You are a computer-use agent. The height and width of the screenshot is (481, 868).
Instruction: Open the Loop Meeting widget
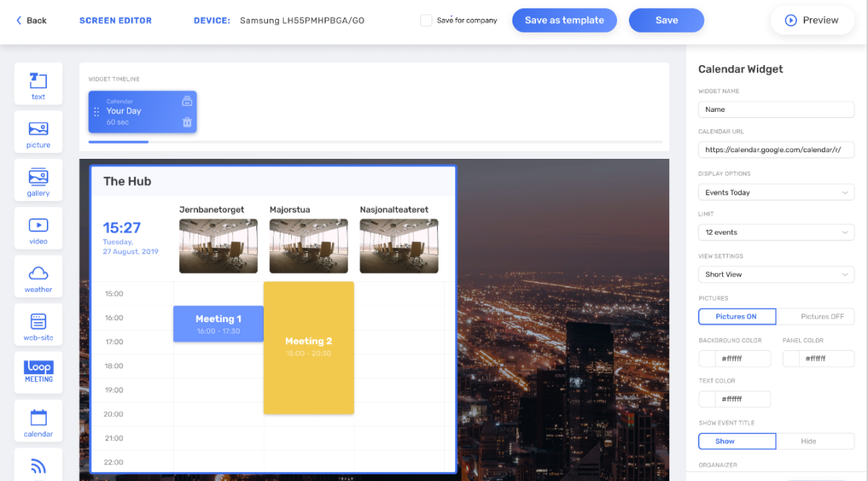click(38, 372)
